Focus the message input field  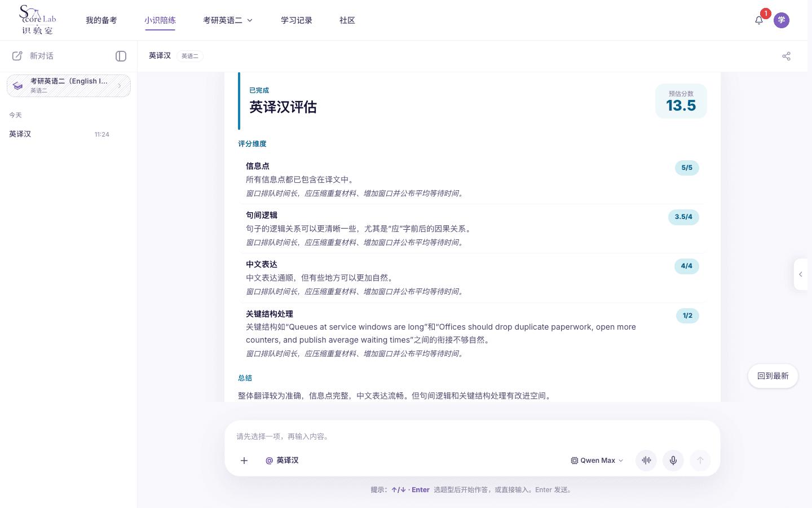click(x=473, y=436)
